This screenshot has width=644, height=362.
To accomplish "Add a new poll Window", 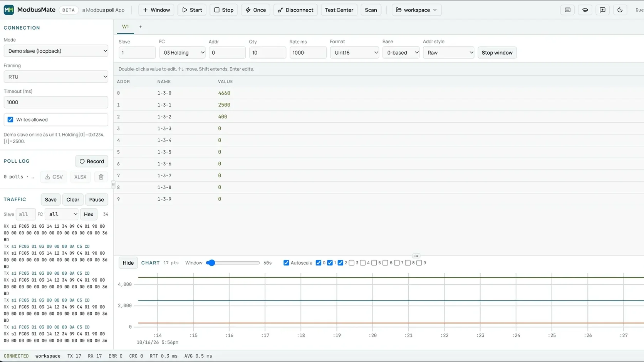I will coord(156,10).
